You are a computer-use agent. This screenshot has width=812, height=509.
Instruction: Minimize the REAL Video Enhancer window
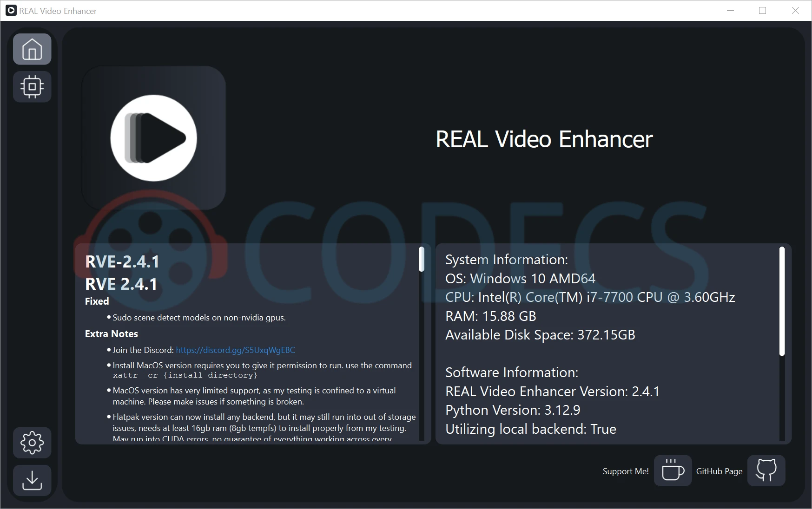point(730,11)
